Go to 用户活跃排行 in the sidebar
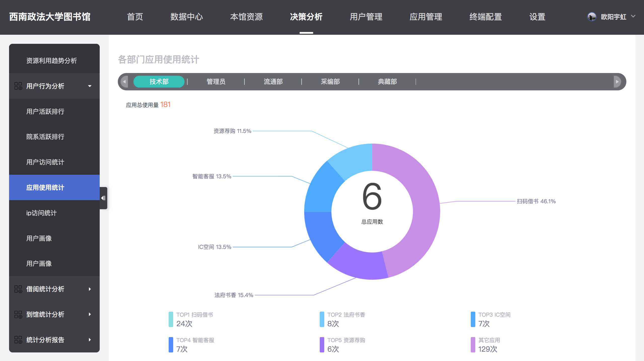644x361 pixels. point(45,112)
